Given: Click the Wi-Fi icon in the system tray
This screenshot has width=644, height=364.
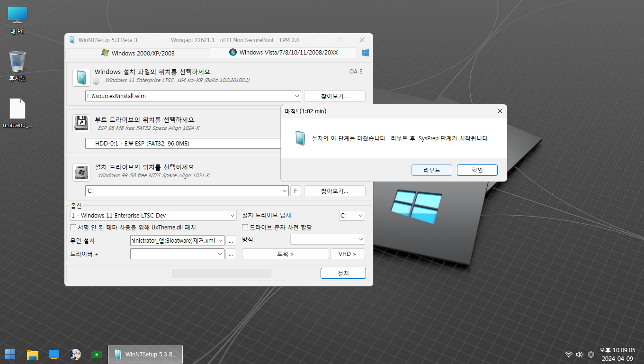Looking at the screenshot, I should pos(568,355).
